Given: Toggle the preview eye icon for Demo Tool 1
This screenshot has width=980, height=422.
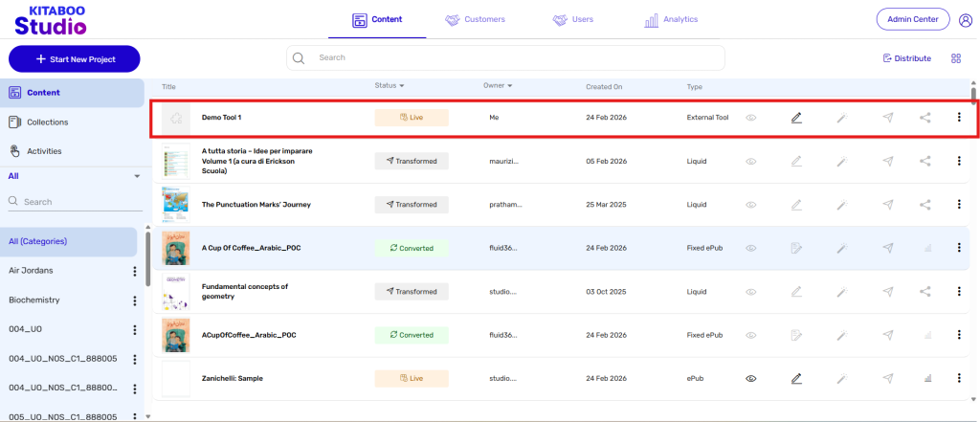Looking at the screenshot, I should coord(751,118).
